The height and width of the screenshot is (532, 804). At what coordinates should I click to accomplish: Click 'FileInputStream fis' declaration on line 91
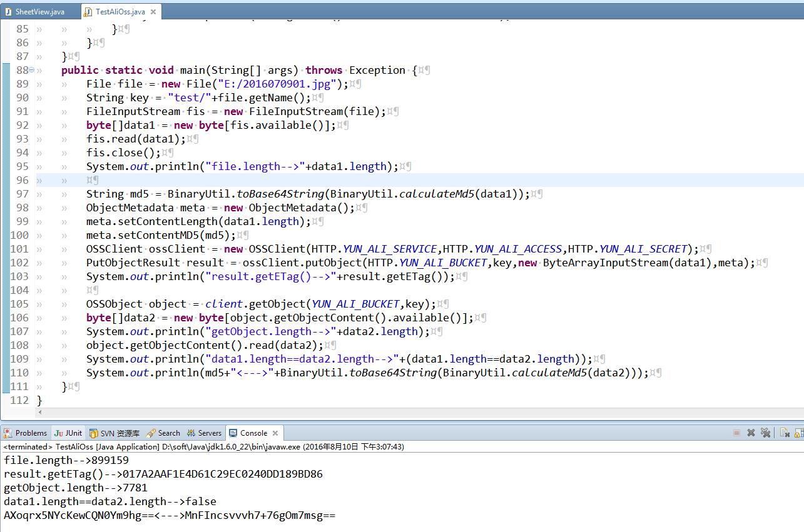(x=145, y=111)
